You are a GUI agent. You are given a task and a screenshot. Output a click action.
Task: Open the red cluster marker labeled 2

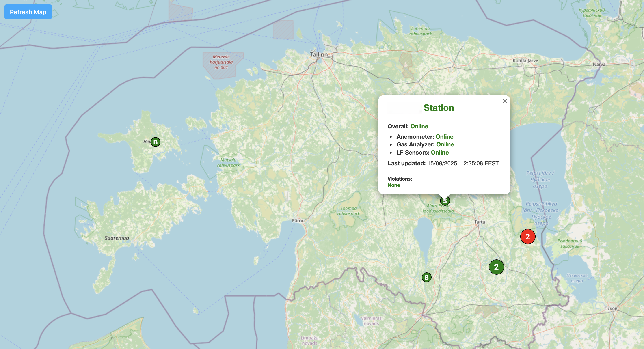(527, 237)
